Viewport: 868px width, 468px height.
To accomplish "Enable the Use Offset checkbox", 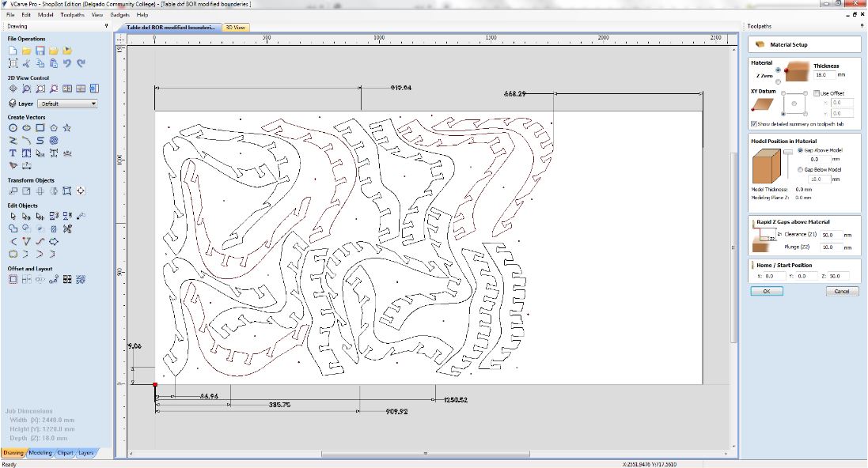I will (x=817, y=93).
